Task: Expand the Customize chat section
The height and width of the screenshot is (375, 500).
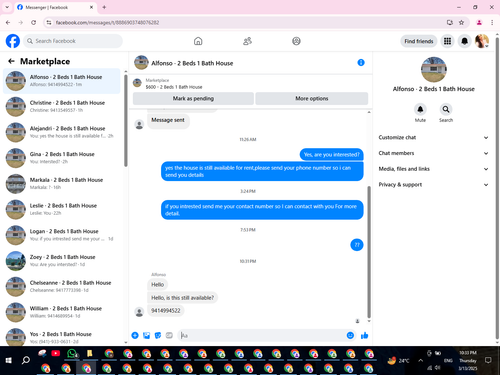Action: 433,137
